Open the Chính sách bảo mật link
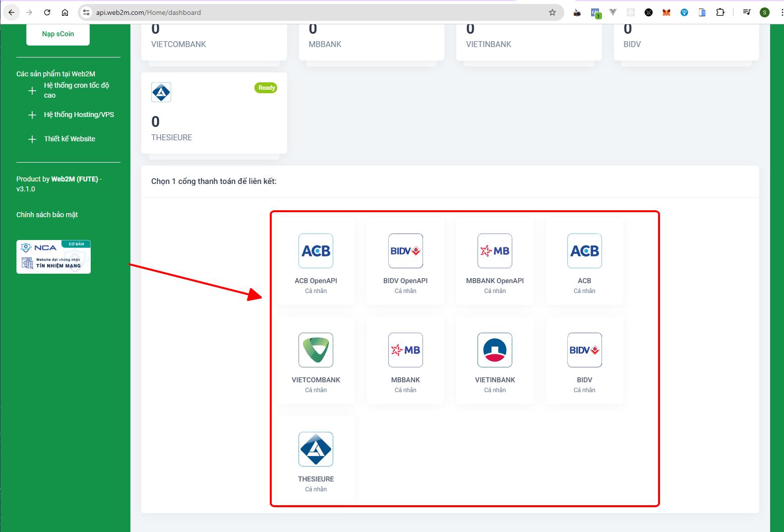The width and height of the screenshot is (784, 532). [x=47, y=215]
